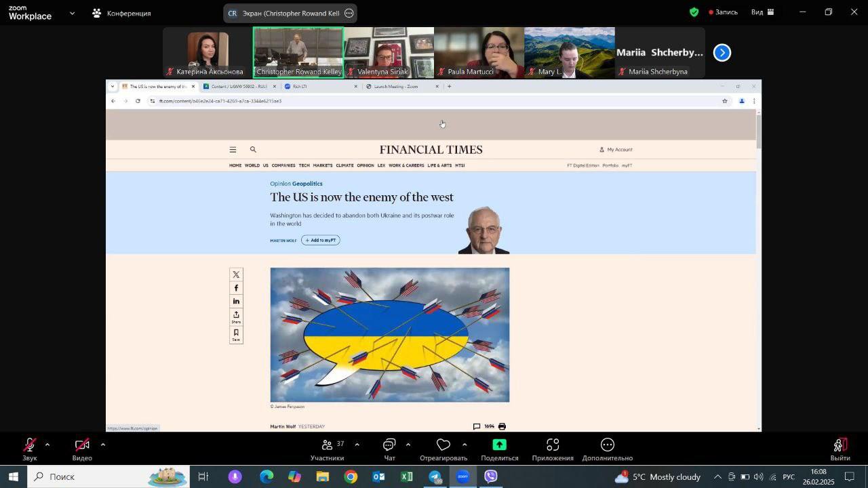Expand audio options arrow beside Звук
The image size is (868, 488).
coord(47,445)
